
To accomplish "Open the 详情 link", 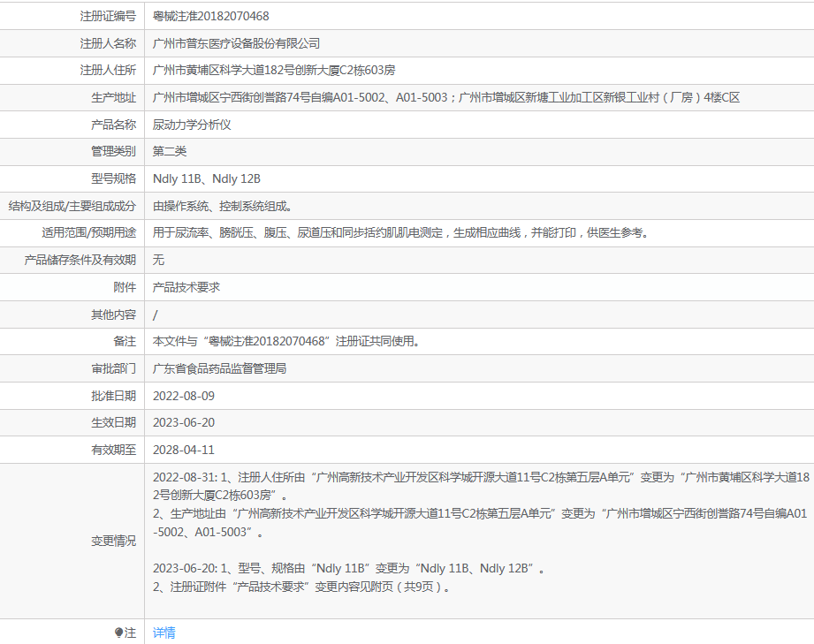I will click(164, 633).
